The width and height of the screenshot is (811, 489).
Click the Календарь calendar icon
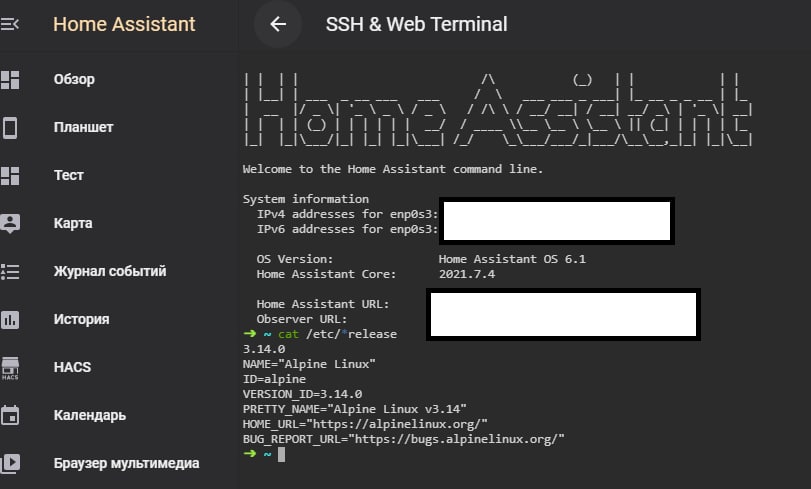[x=10, y=415]
